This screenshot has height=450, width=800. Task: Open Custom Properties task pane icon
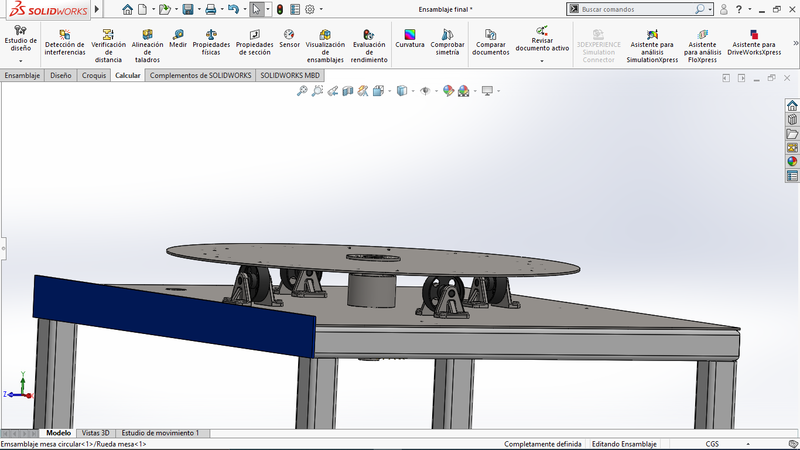point(792,176)
